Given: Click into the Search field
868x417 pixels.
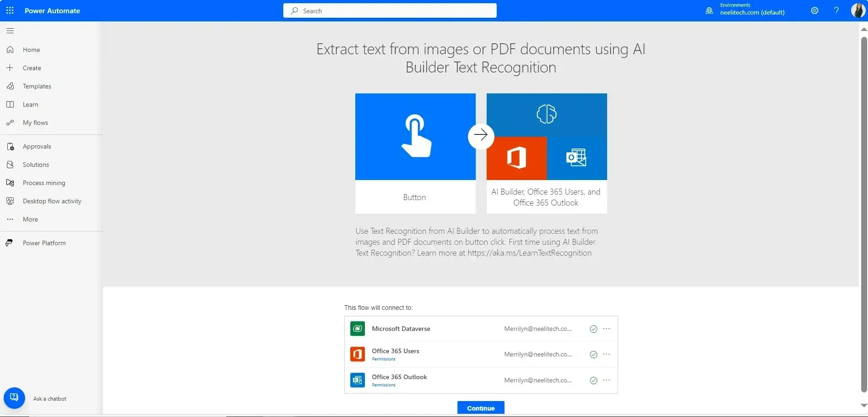Looking at the screenshot, I should [x=390, y=10].
